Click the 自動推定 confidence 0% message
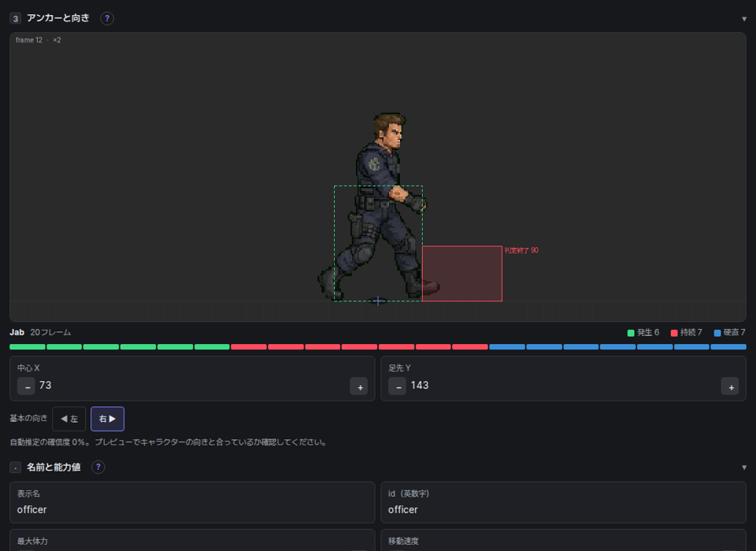The height and width of the screenshot is (551, 756). (x=169, y=442)
